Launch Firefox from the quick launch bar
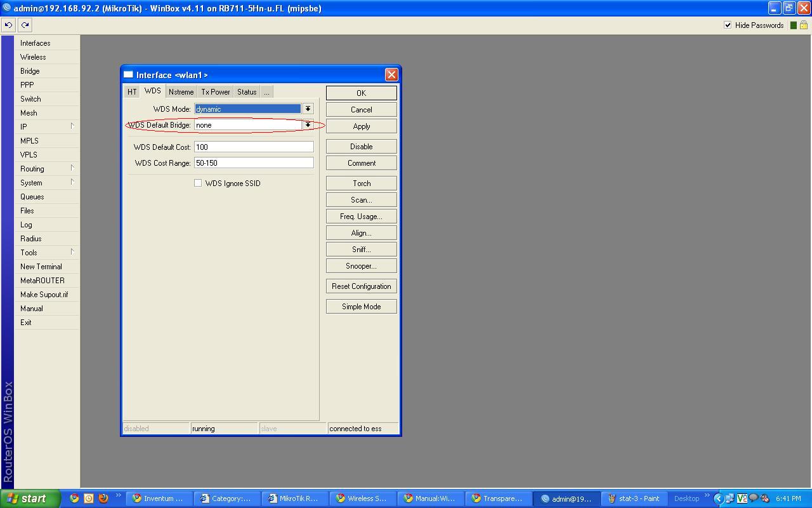The image size is (812, 508). click(103, 498)
